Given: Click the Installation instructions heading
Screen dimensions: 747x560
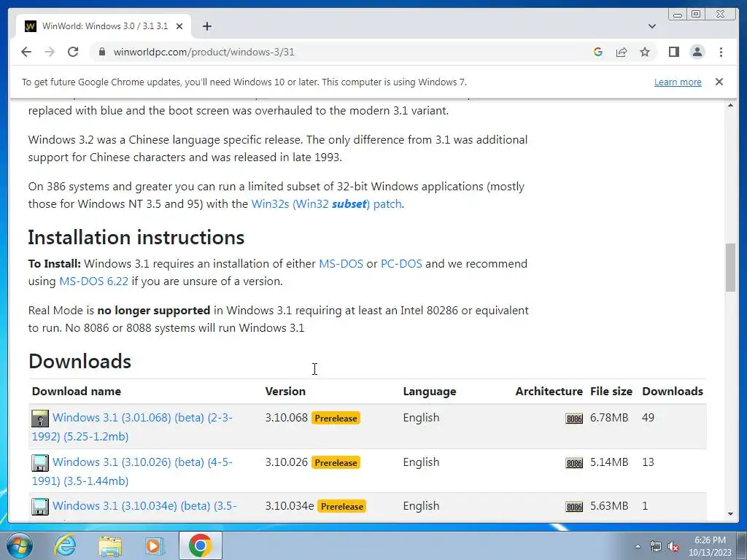Looking at the screenshot, I should pos(136,237).
